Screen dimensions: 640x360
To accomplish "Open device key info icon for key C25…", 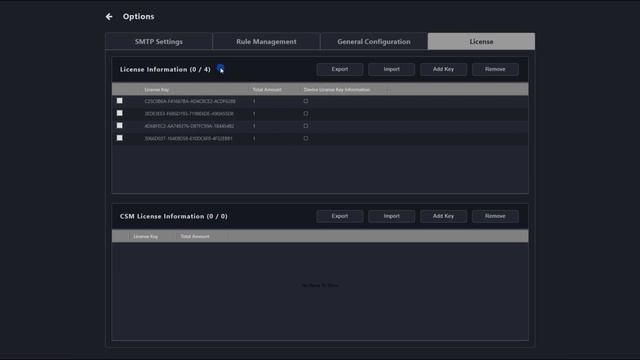I will pos(306,101).
